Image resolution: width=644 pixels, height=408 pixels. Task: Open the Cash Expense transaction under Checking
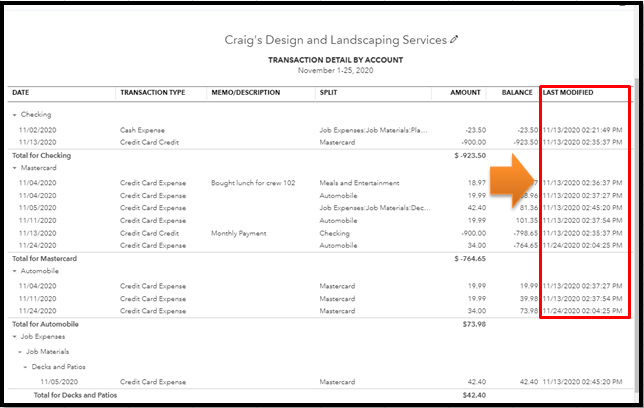(x=142, y=130)
